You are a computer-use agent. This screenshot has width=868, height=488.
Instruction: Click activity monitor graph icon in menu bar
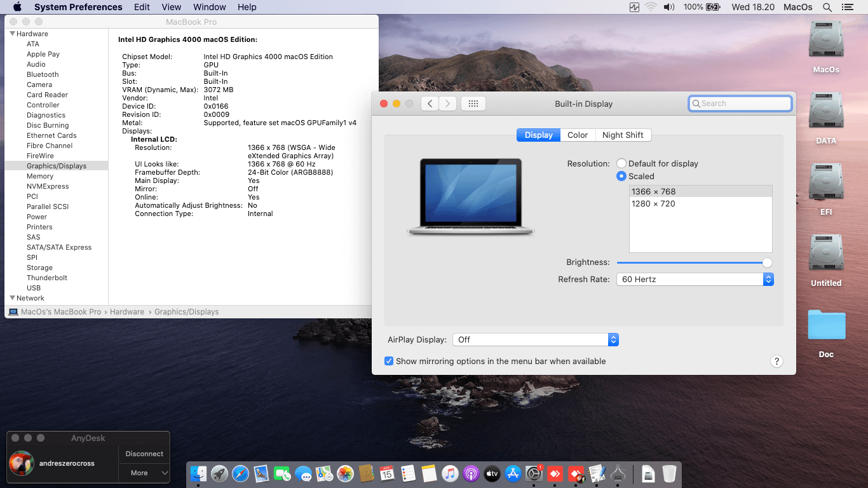tap(634, 7)
